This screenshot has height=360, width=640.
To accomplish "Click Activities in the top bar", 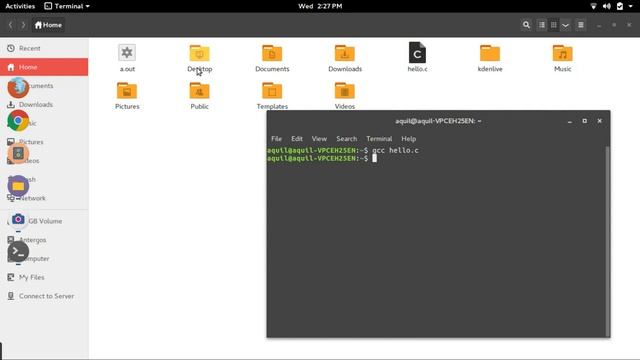I will pos(20,6).
